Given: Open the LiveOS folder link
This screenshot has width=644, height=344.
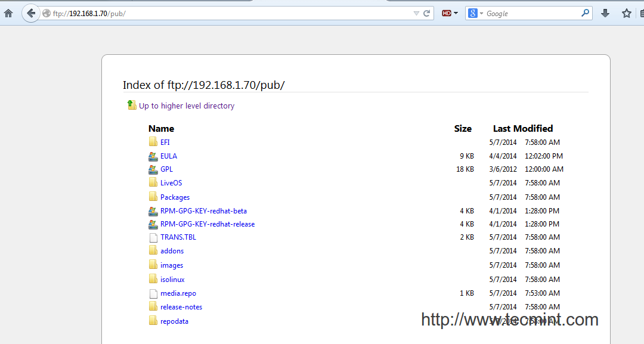Looking at the screenshot, I should pos(171,183).
